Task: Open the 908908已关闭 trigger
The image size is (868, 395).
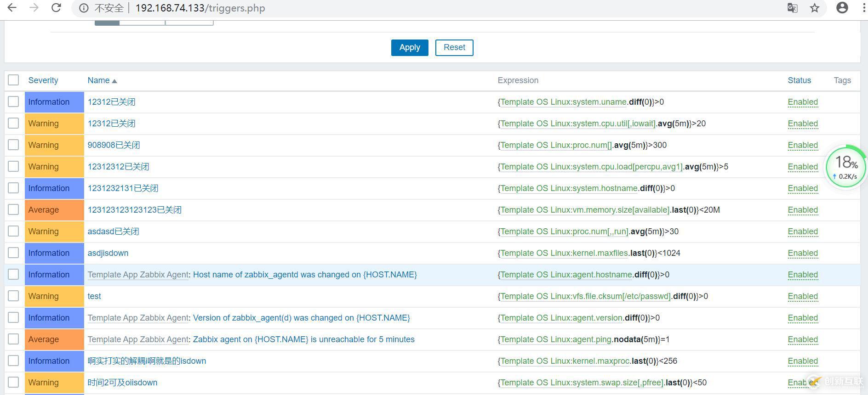Action: (114, 145)
